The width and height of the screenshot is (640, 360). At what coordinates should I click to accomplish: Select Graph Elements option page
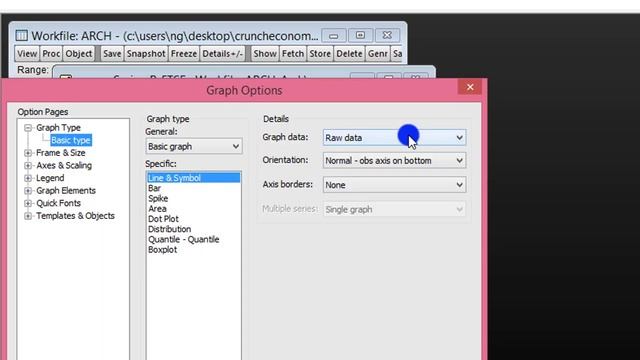click(x=66, y=191)
